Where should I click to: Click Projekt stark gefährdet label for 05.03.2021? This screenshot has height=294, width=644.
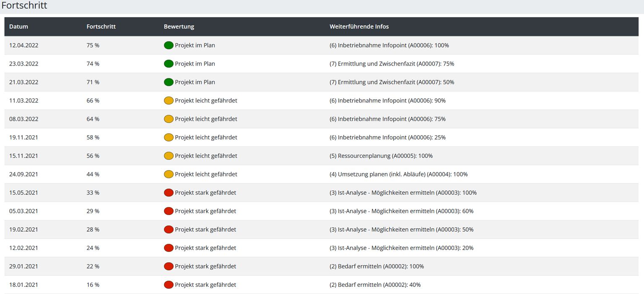206,211
